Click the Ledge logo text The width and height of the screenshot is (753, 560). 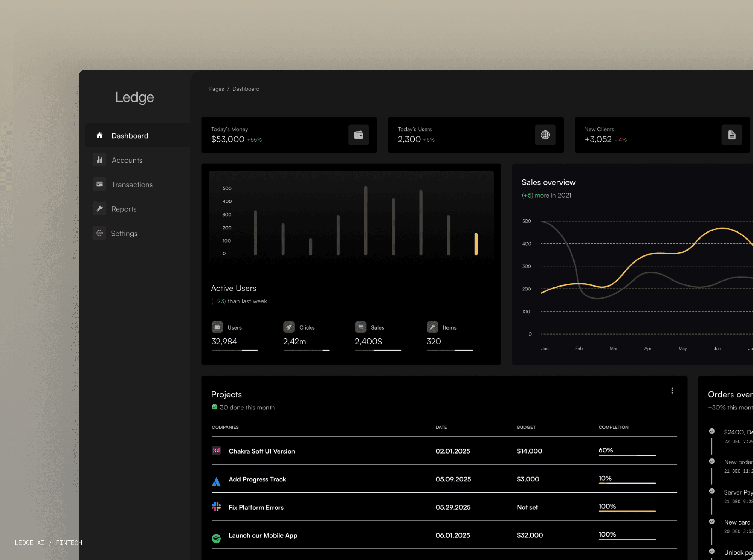[x=135, y=97]
